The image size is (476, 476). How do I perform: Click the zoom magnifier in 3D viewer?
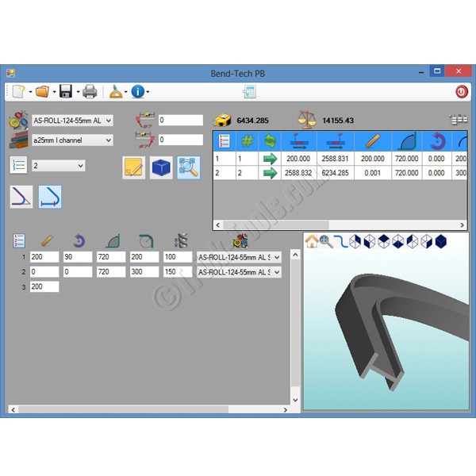point(326,242)
